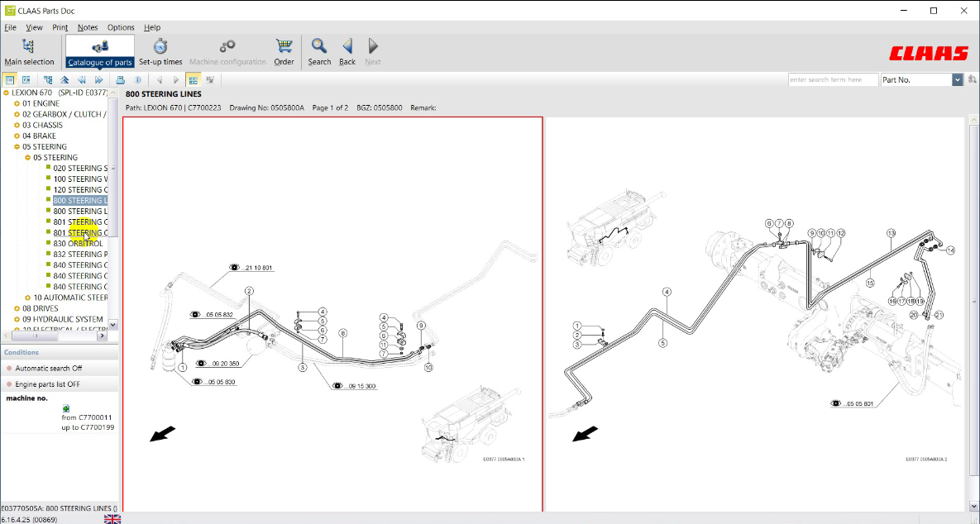Select 100 STEERING tree entry
This screenshot has height=524, width=980.
tap(80, 179)
